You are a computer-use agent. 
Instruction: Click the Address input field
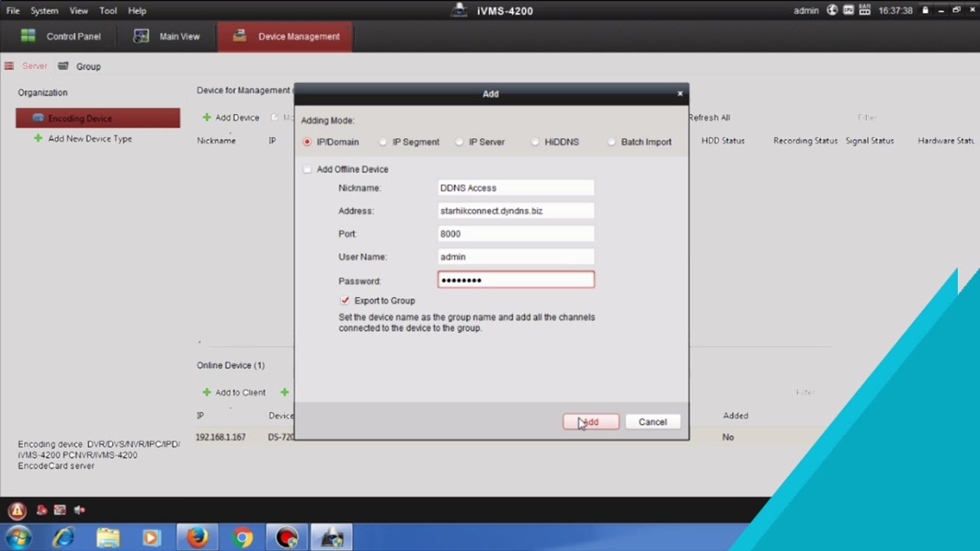(516, 210)
